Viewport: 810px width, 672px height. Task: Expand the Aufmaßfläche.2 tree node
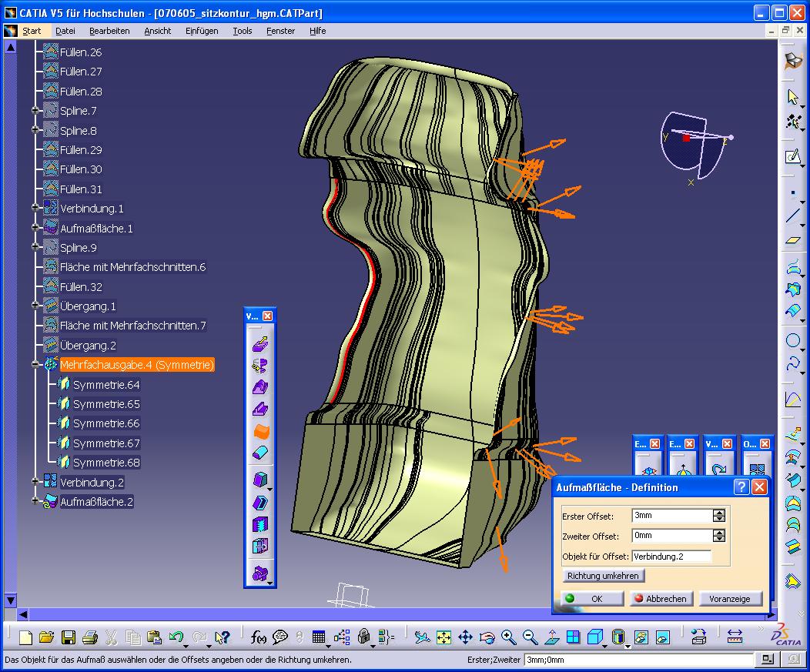coord(35,501)
